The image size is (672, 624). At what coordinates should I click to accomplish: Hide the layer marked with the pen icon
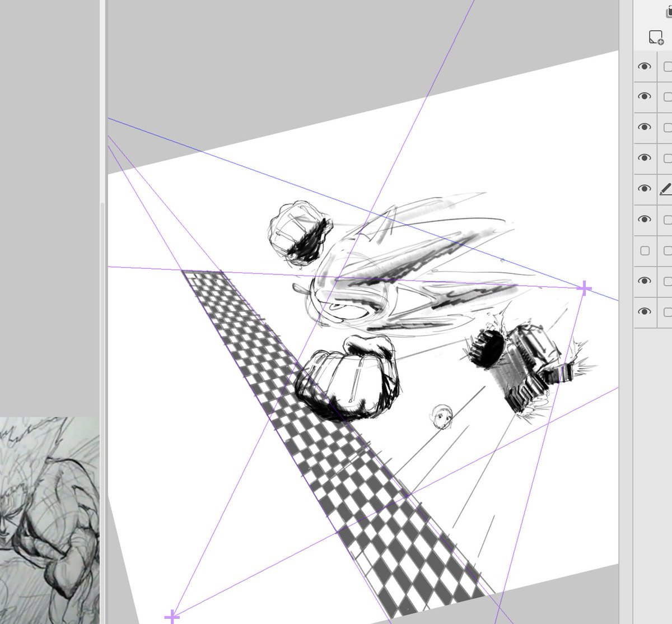click(645, 189)
